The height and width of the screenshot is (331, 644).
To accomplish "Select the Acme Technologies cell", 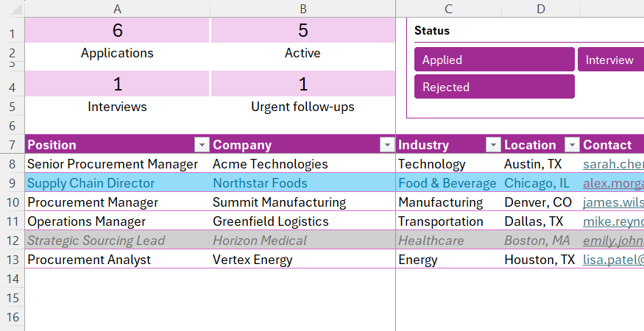I will (303, 164).
